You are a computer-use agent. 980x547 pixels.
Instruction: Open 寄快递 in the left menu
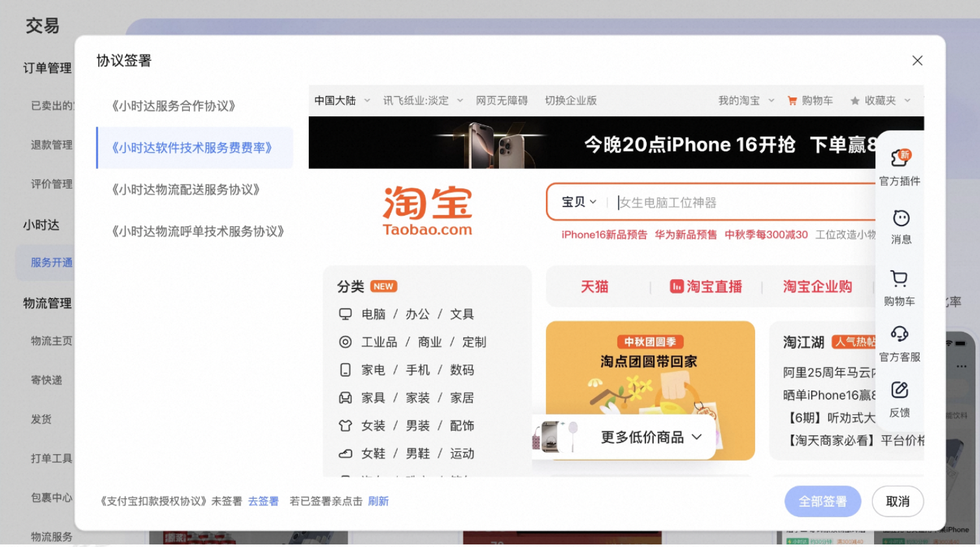[x=46, y=381]
